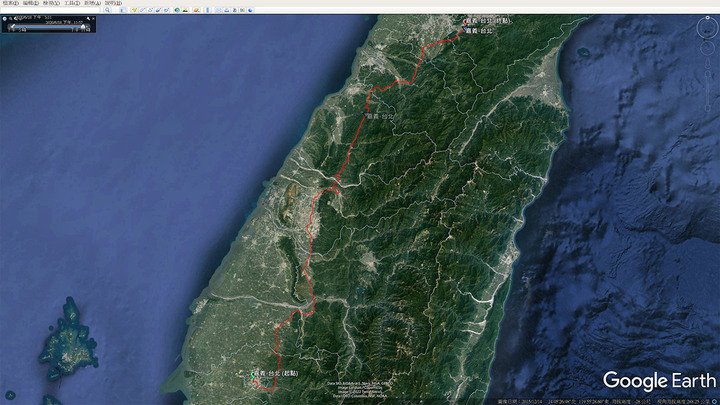The image size is (720, 405).
Task: Click the Record a Tour icon
Action: coord(166,10)
